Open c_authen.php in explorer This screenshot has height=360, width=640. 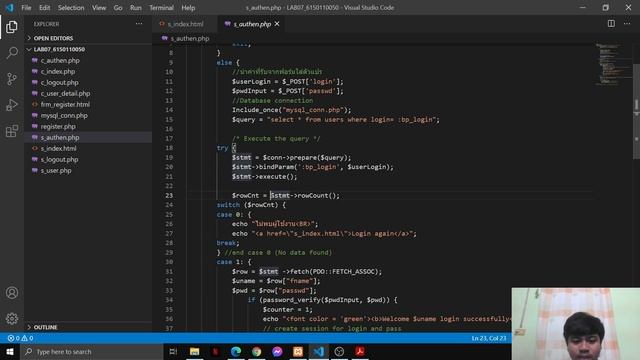coord(60,60)
